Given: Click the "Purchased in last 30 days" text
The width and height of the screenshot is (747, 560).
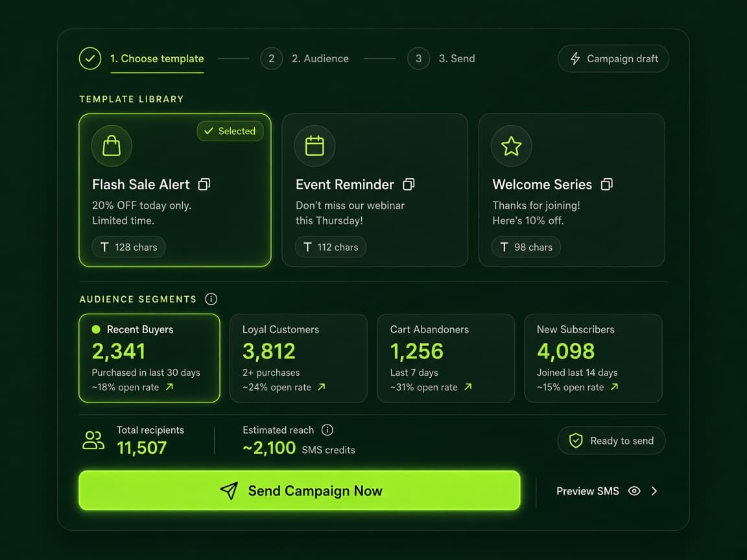Looking at the screenshot, I should 146,373.
